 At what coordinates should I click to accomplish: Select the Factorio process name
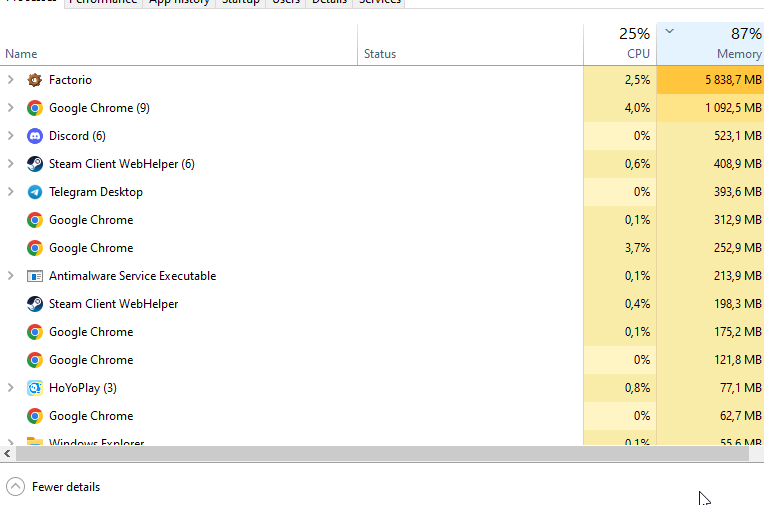click(x=70, y=80)
